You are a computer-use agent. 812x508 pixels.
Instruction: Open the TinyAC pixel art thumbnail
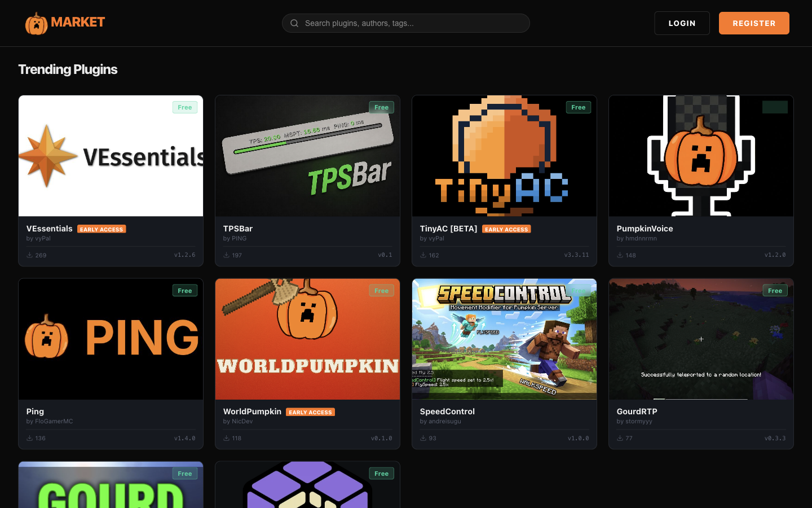[x=504, y=156]
